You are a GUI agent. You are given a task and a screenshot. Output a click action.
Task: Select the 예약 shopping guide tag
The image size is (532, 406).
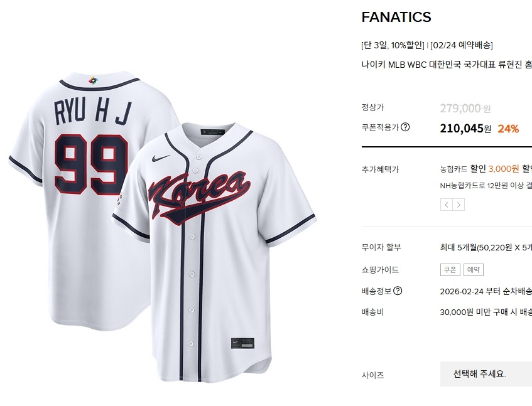474,270
